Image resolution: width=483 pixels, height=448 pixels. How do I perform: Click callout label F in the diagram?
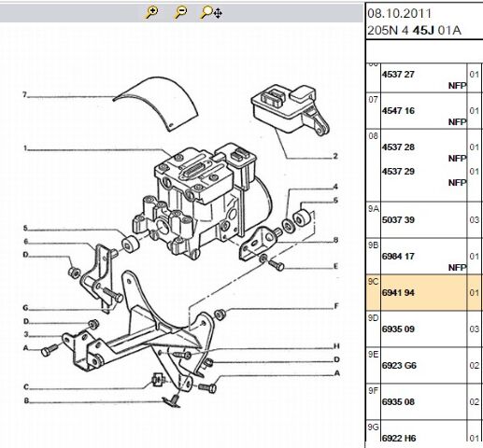coord(336,306)
